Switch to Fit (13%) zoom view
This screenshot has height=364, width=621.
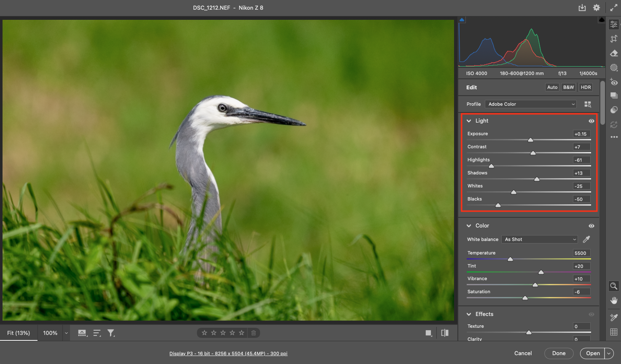(19, 333)
